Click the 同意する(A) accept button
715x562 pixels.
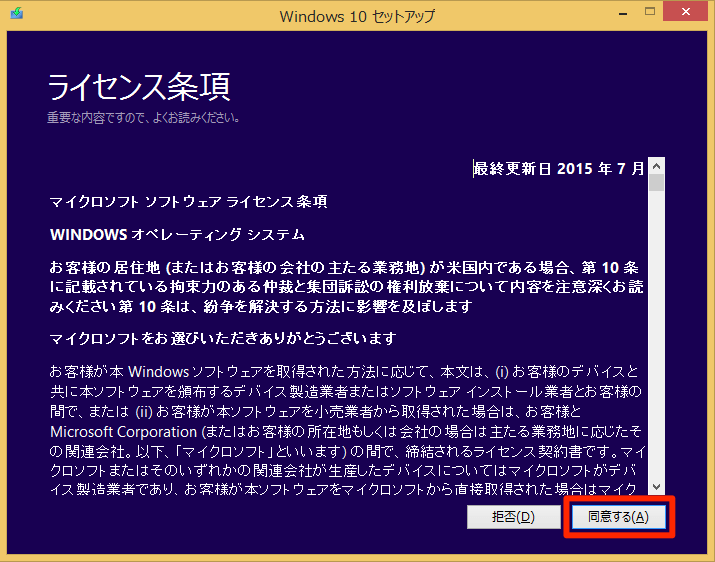(x=618, y=517)
